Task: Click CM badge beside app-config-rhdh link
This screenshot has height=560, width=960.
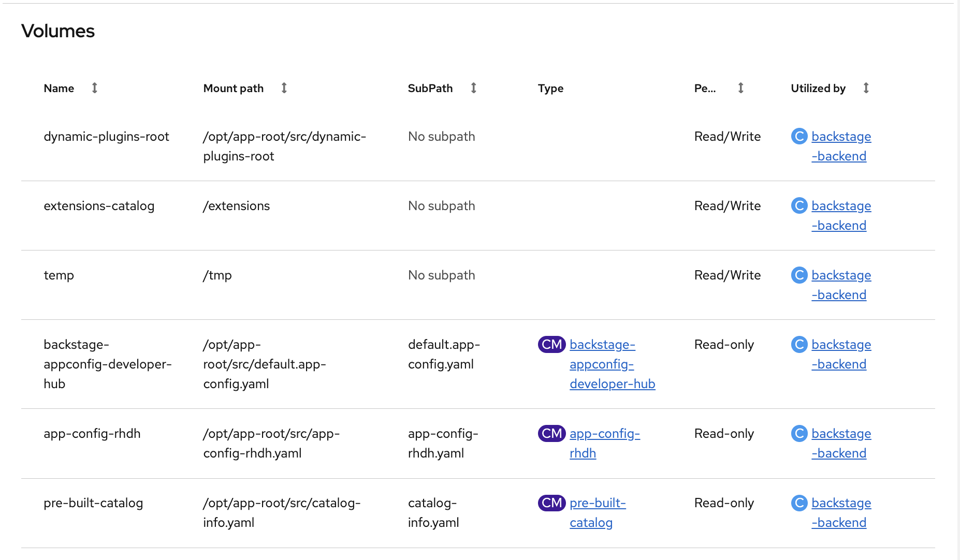Action: pyautogui.click(x=551, y=433)
